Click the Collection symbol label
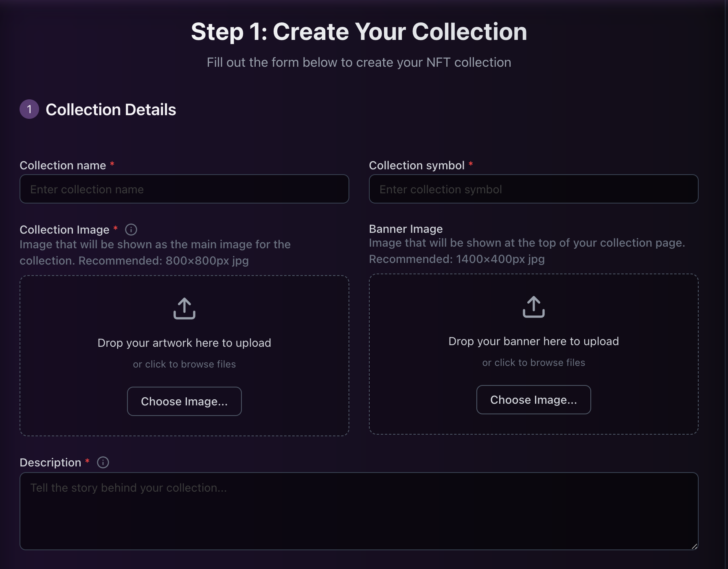The height and width of the screenshot is (569, 728). (417, 165)
